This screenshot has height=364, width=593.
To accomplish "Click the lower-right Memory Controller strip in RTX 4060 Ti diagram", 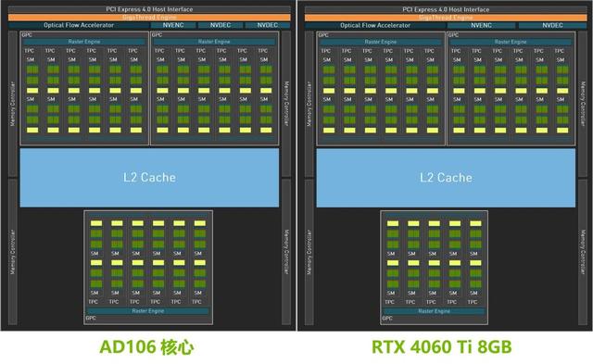I will [583, 252].
